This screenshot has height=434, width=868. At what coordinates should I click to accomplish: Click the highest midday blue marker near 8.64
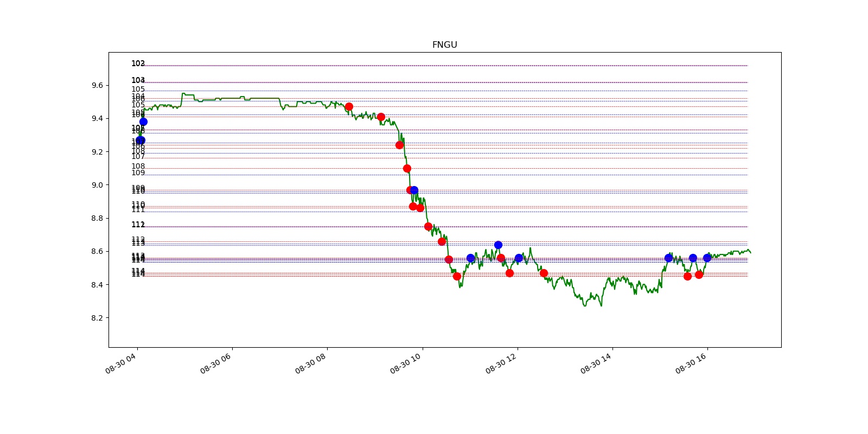(x=498, y=245)
